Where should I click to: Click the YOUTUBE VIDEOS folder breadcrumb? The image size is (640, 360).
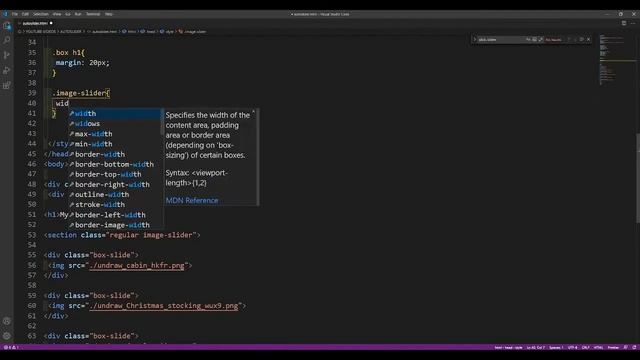pos(41,31)
